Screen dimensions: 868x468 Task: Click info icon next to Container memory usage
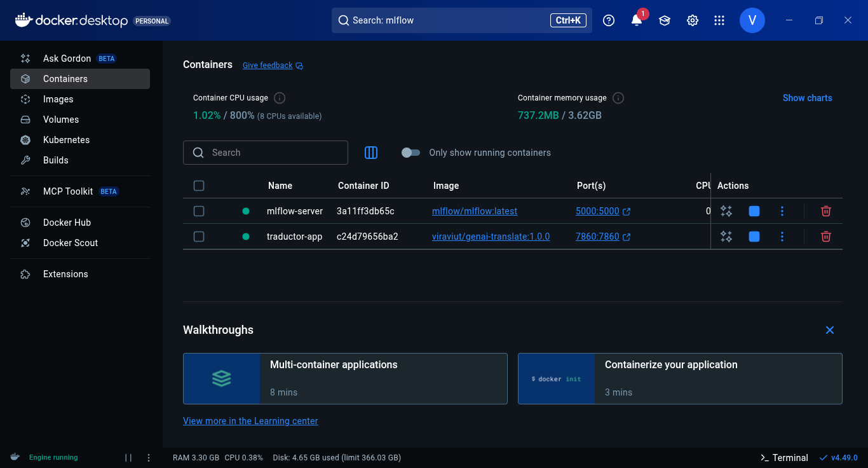[618, 98]
